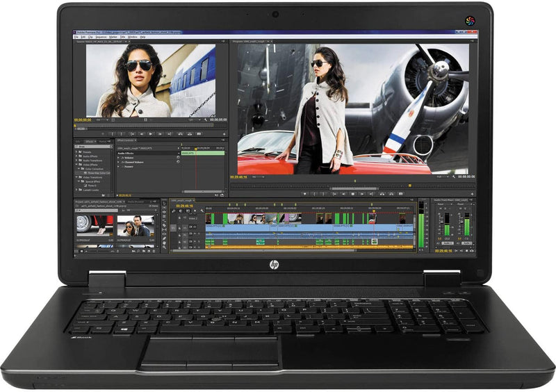
Task: Open Button Editor plus in Program monitor
Action: (472, 194)
